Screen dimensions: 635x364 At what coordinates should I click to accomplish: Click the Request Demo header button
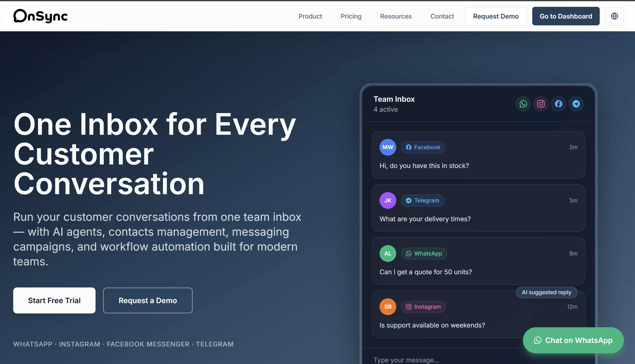pyautogui.click(x=496, y=16)
